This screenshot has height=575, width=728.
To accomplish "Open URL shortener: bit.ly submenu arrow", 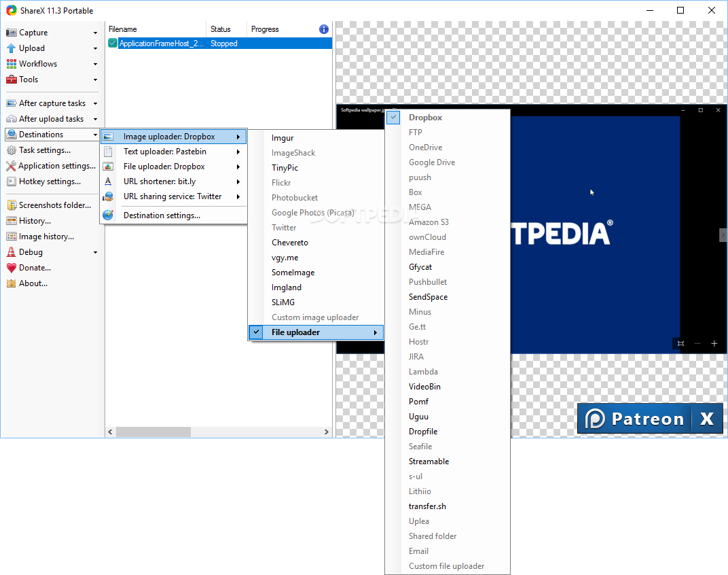I will [x=238, y=181].
